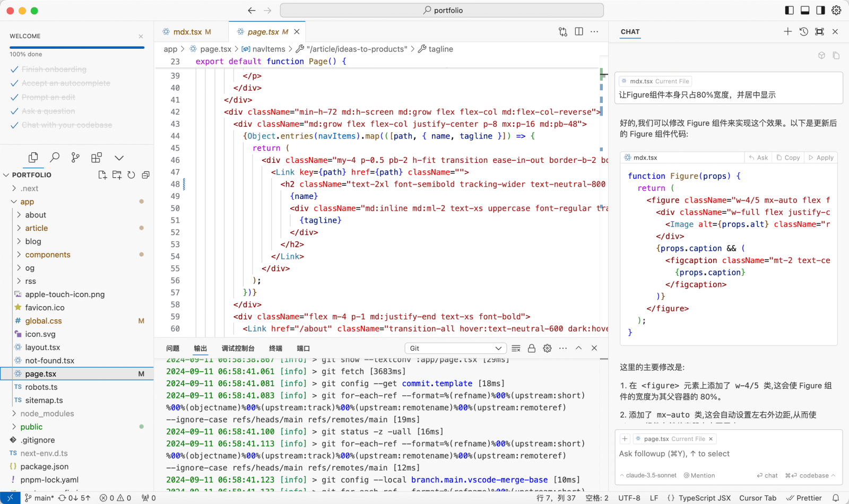Open the Git output channel dropdown

[x=455, y=349]
